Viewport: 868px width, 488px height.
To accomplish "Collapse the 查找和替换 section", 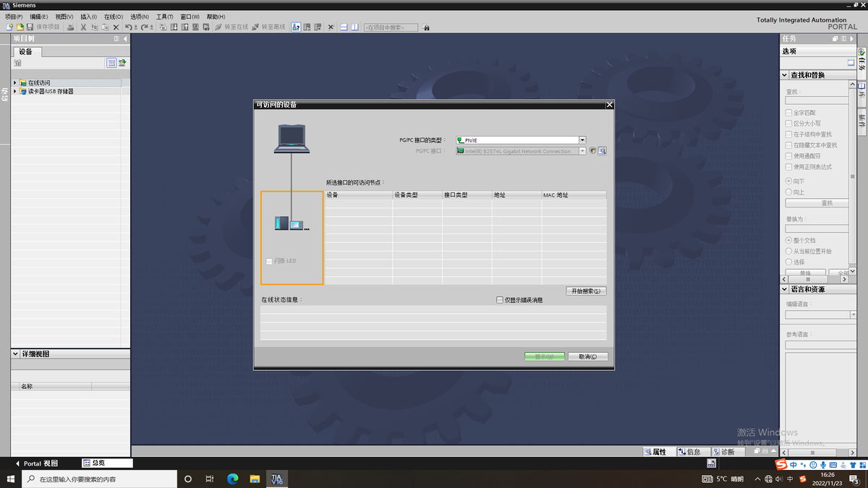I will tap(785, 75).
